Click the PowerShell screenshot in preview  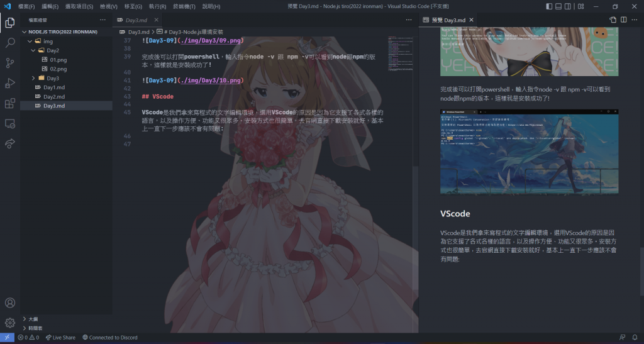[529, 152]
